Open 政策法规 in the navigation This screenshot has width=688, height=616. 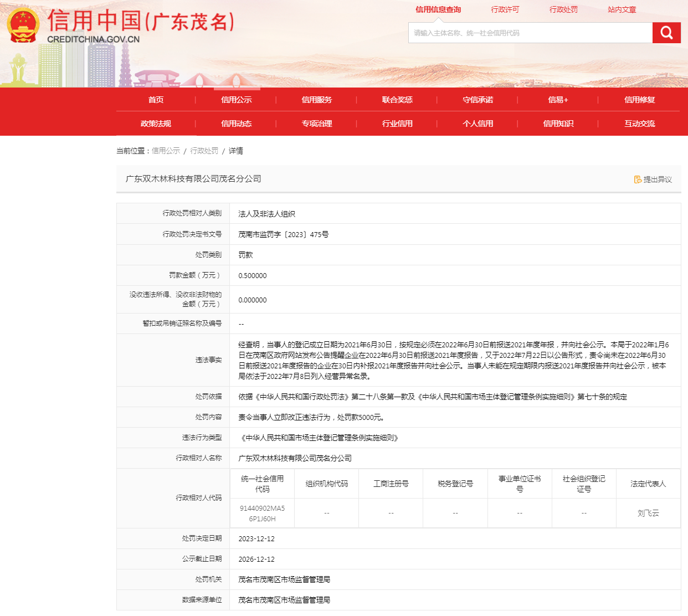click(156, 124)
